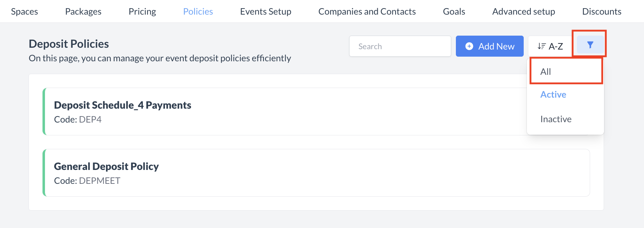The width and height of the screenshot is (644, 228).
Task: Open the Deposit Schedule_4 Payments policy
Action: 122,105
